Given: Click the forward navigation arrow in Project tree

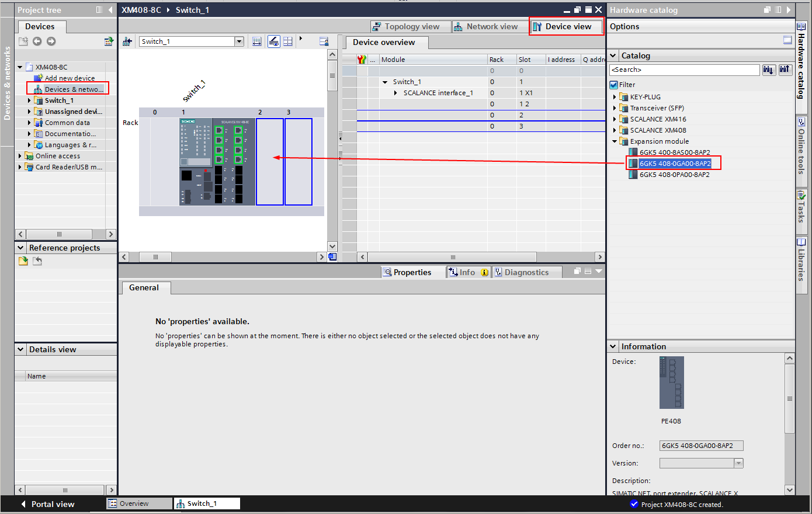Looking at the screenshot, I should coord(51,41).
